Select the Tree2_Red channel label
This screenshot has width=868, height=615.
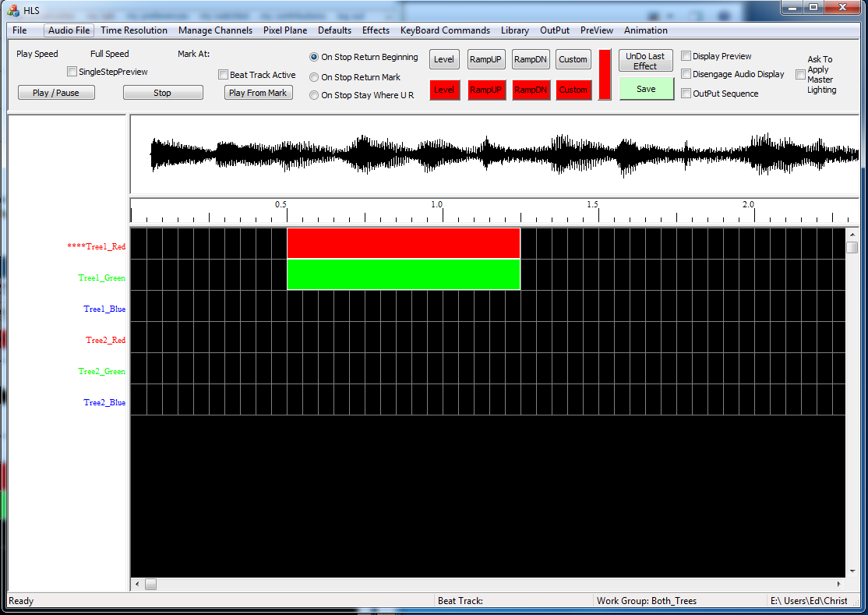106,340
